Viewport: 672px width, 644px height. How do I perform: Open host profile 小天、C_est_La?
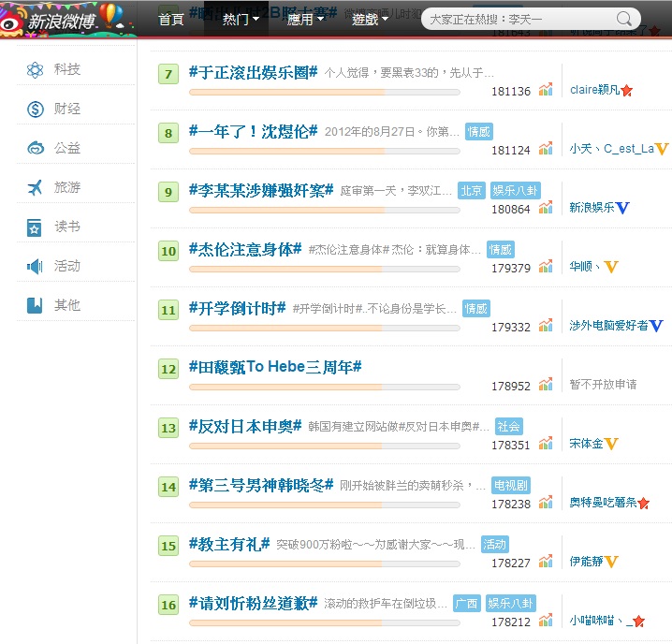(611, 149)
